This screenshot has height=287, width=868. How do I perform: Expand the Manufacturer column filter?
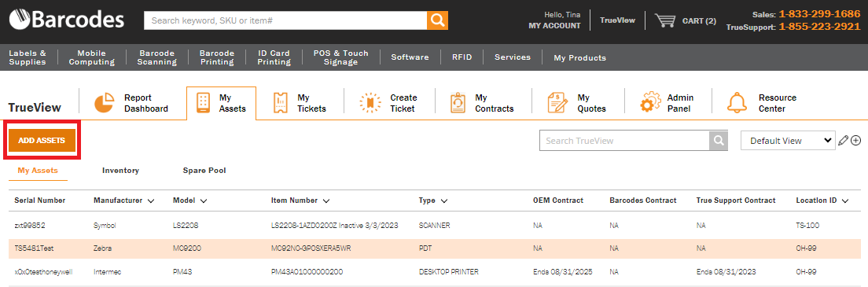pyautogui.click(x=151, y=201)
